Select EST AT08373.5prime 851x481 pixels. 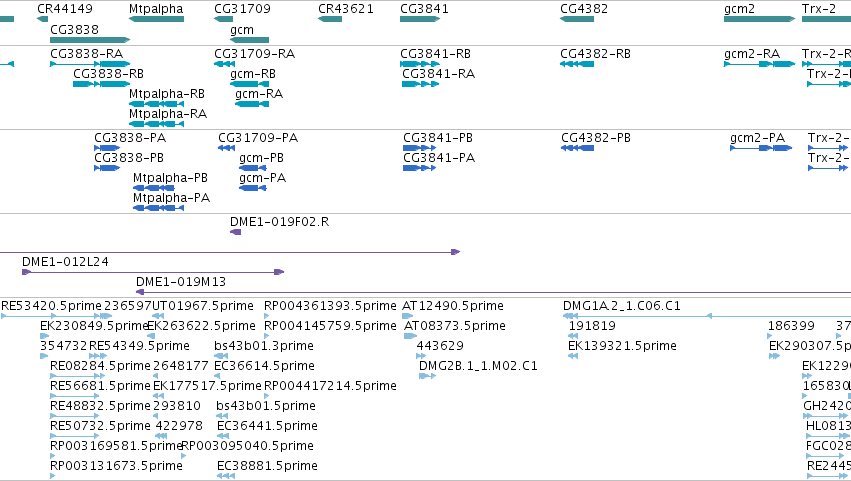click(455, 326)
